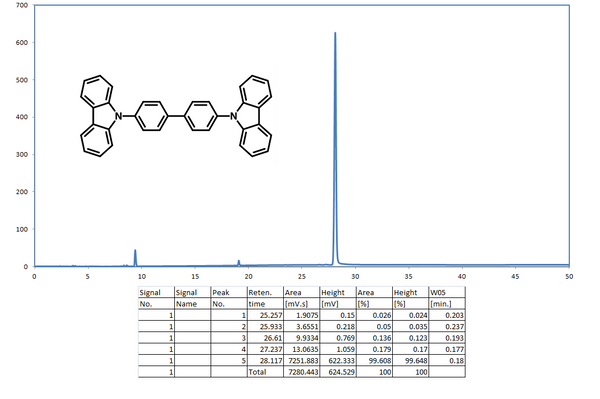The image size is (600, 399).
Task: Click the minor peak near 19 minutes
Action: [239, 262]
